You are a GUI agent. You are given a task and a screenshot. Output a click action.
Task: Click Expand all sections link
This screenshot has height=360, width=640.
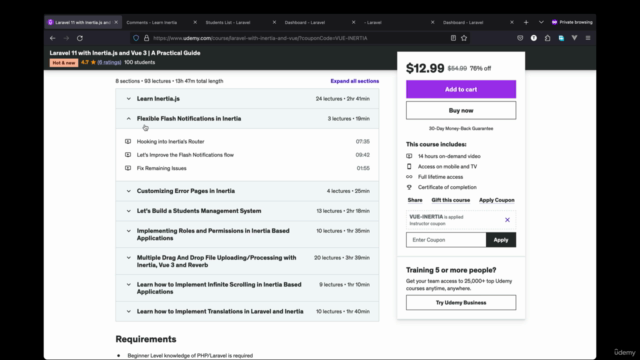tap(354, 81)
